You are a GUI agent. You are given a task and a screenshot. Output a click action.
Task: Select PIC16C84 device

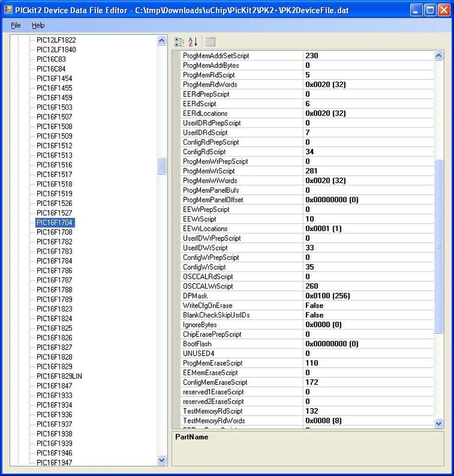coord(51,69)
